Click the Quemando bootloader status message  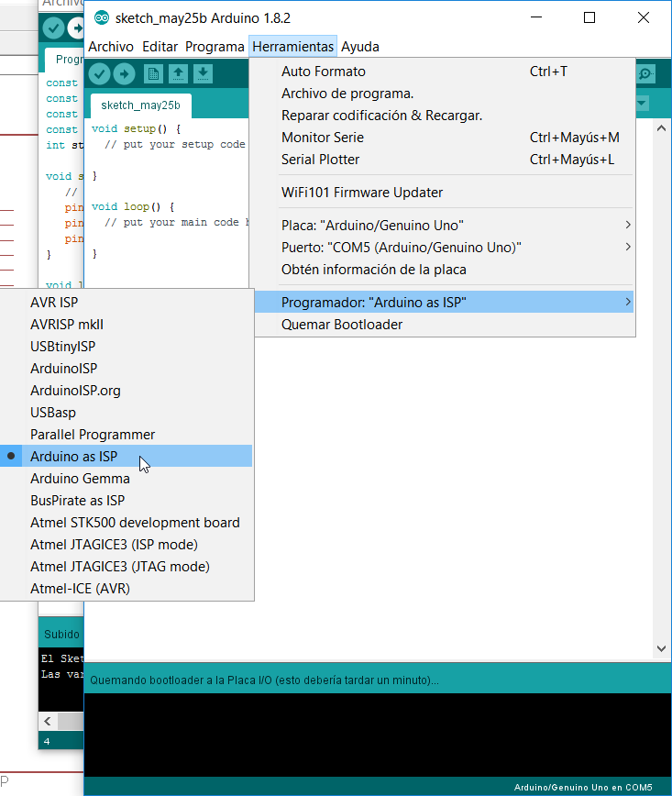coord(264,680)
